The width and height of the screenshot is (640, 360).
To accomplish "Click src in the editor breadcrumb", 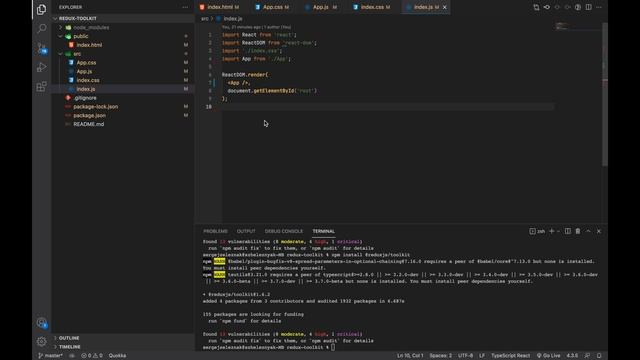I will (x=205, y=19).
